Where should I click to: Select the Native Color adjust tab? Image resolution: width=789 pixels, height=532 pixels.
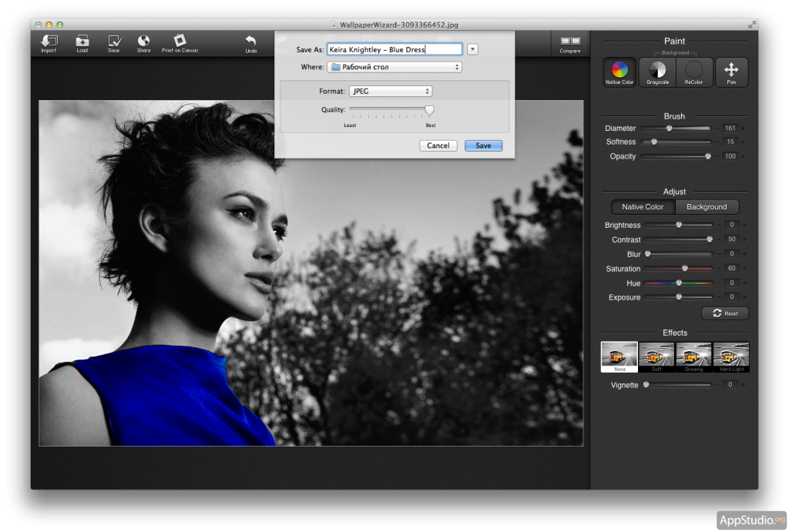(x=643, y=207)
